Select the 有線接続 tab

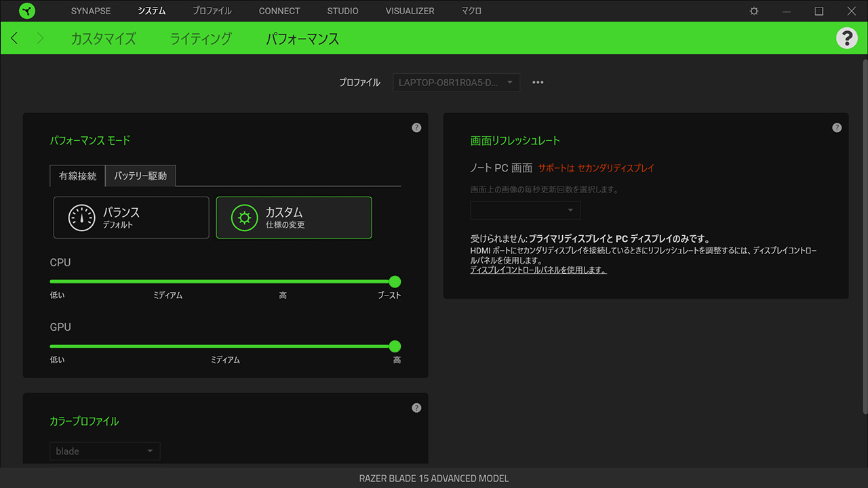tap(77, 176)
